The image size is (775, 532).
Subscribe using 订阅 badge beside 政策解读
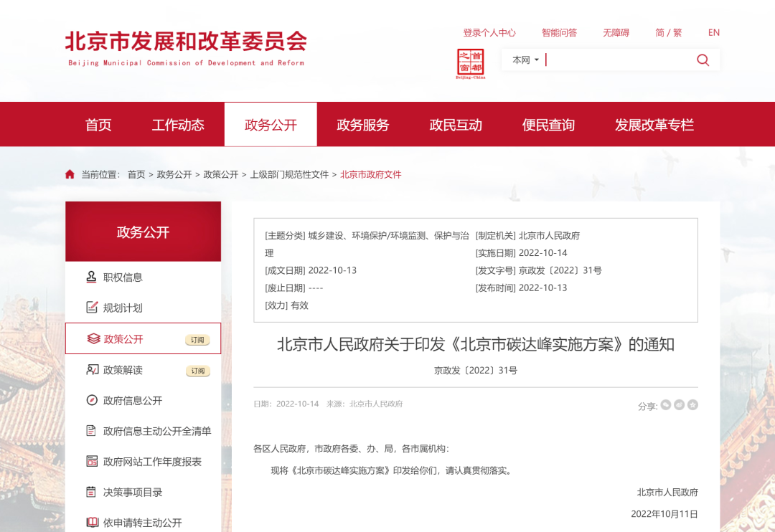click(197, 371)
